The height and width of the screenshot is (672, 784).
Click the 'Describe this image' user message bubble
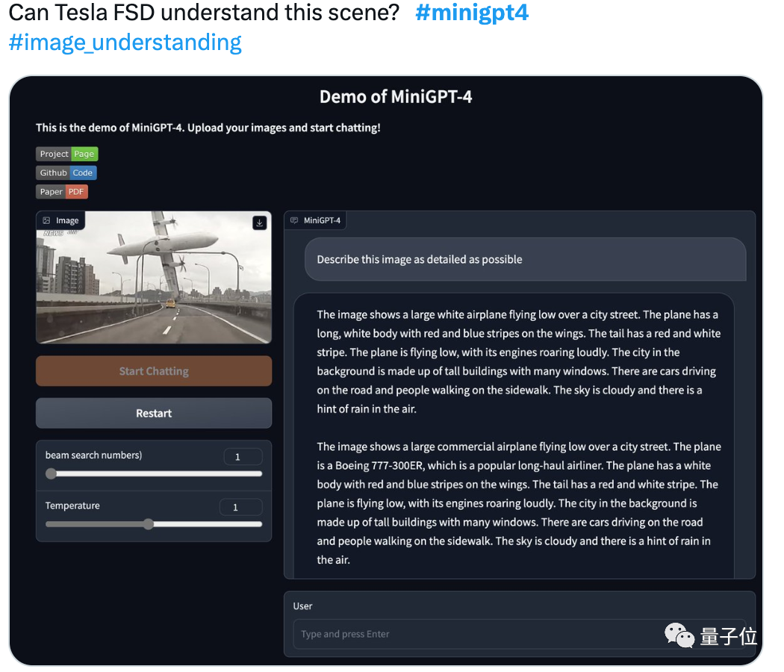click(x=526, y=260)
